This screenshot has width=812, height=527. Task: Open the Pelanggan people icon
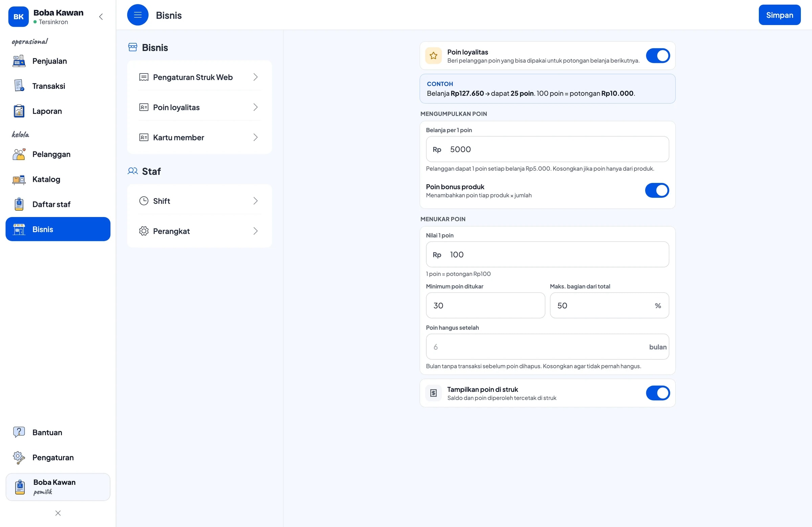pyautogui.click(x=19, y=154)
